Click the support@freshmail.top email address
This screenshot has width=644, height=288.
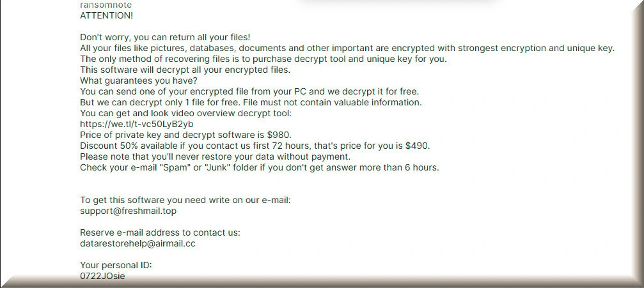coord(128,211)
